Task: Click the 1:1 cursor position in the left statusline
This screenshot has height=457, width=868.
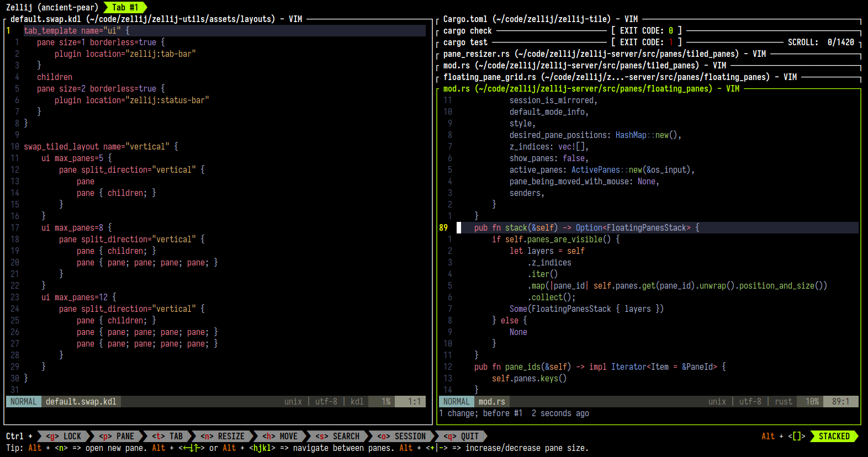Action: pos(415,401)
